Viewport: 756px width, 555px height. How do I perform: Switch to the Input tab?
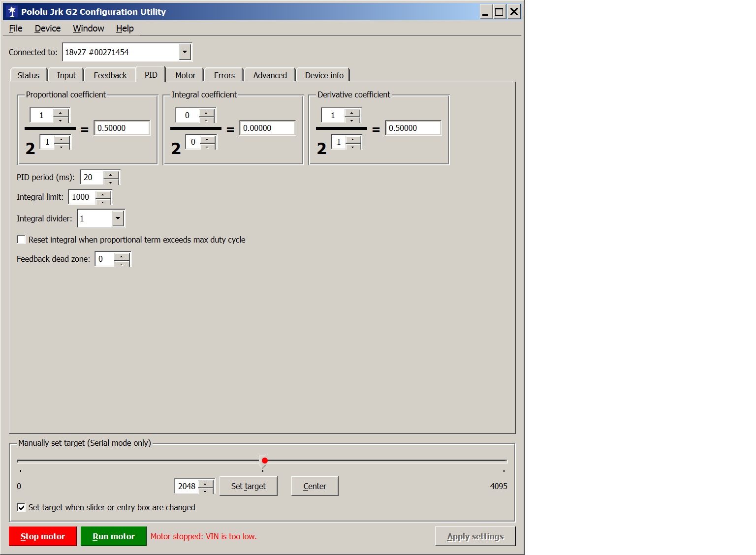66,75
